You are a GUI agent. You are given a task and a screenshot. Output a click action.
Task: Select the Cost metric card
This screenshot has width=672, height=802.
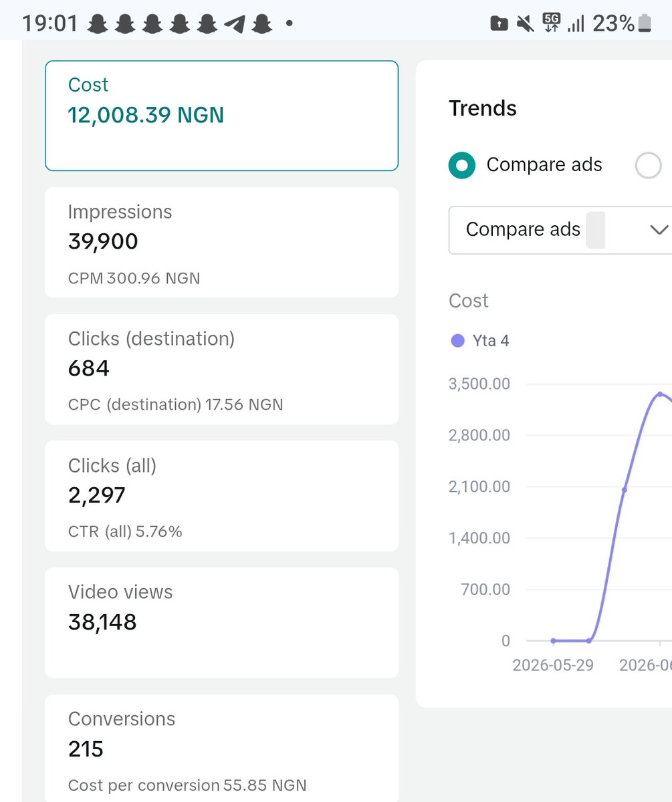pos(222,116)
